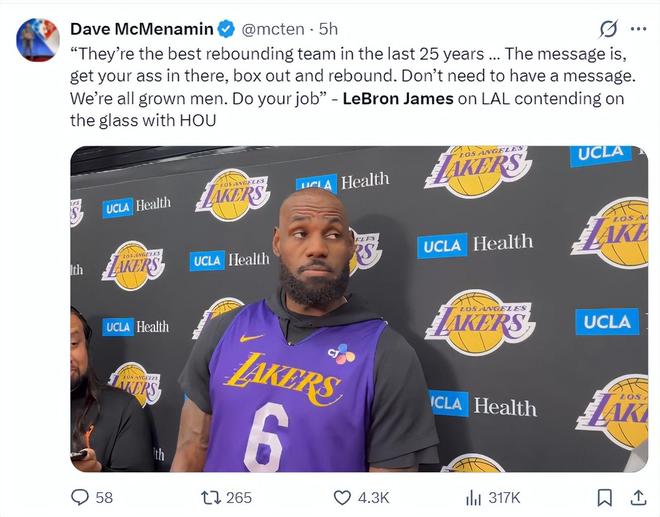The height and width of the screenshot is (517, 660).
Task: Click the share upload-arrow icon
Action: pyautogui.click(x=637, y=497)
